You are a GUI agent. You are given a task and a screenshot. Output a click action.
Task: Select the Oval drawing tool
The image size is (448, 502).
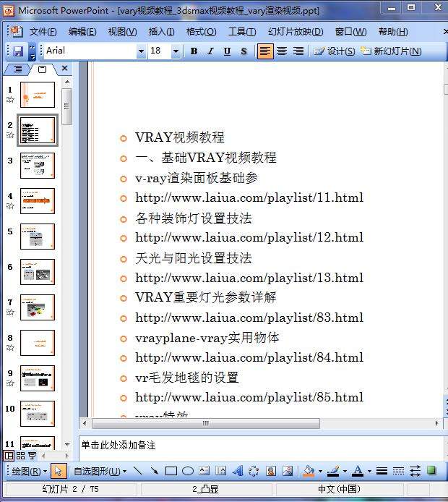[x=188, y=471]
